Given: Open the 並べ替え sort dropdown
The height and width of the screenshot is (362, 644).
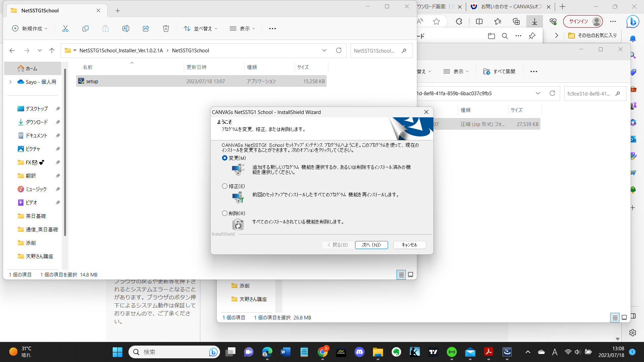Looking at the screenshot, I should [201, 28].
